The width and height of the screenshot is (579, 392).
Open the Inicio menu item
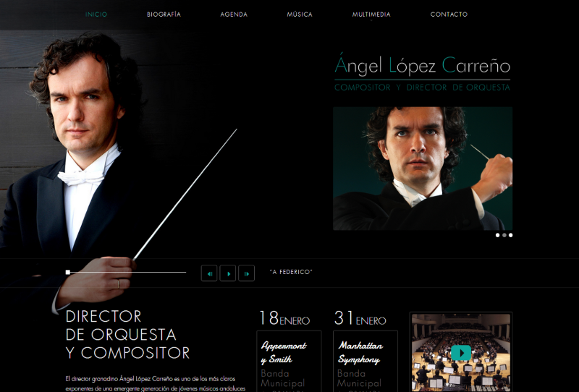[96, 14]
